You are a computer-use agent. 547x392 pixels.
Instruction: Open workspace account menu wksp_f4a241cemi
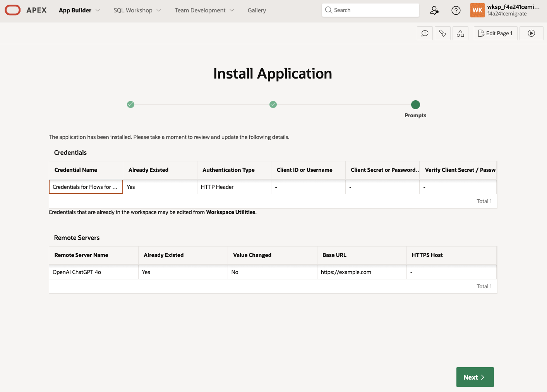513,10
